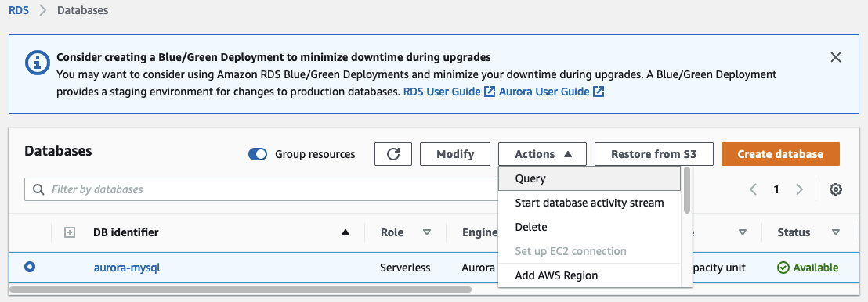Click the refresh databases icon button

[x=393, y=154]
